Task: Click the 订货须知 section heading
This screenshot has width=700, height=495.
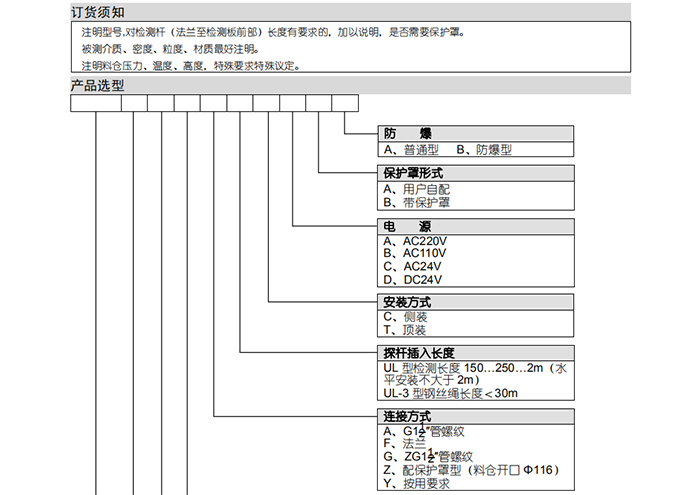Action: click(98, 12)
